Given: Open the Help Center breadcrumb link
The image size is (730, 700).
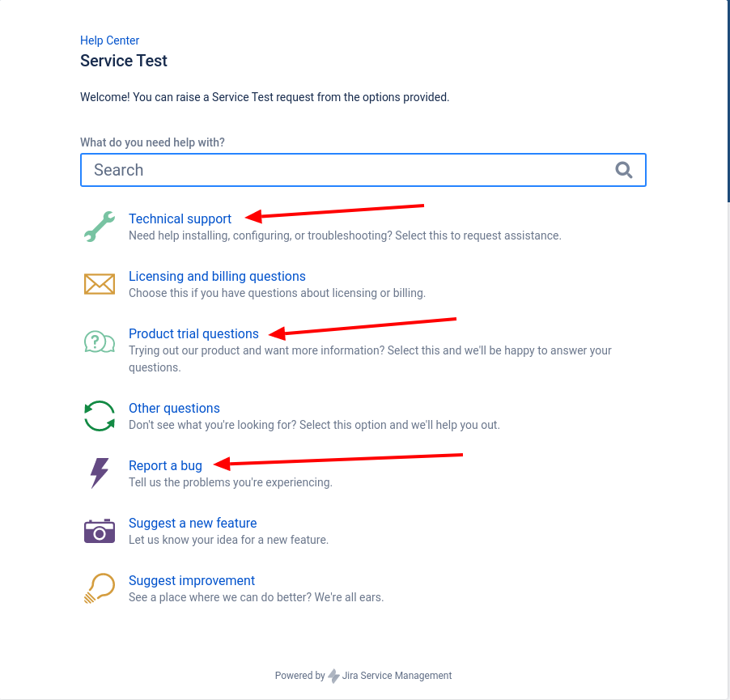Looking at the screenshot, I should pyautogui.click(x=109, y=40).
